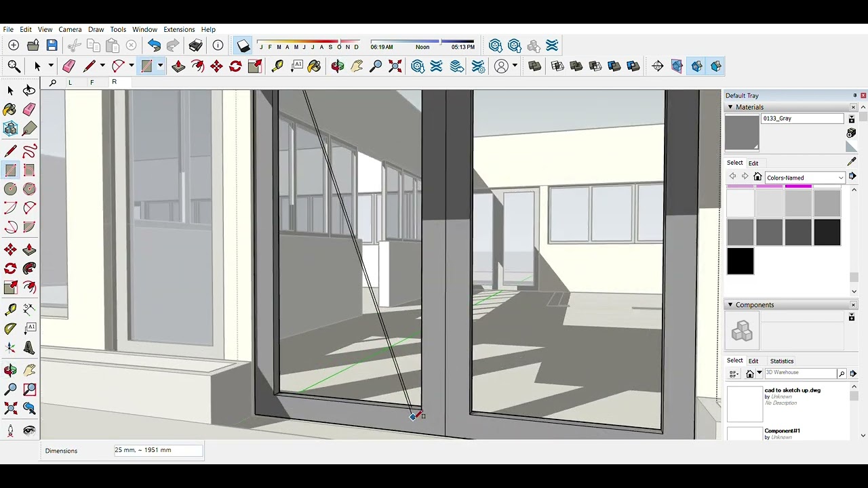868x488 pixels.
Task: Open Model Info icon
Action: click(x=218, y=45)
